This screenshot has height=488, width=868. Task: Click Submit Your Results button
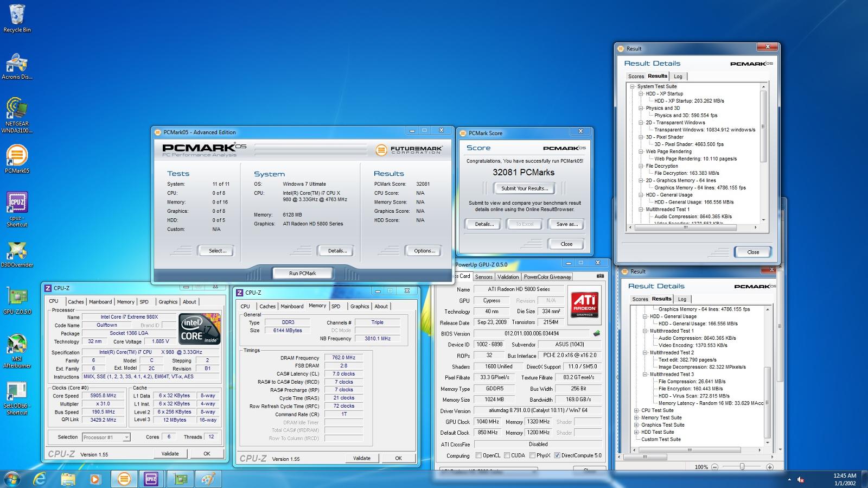(x=525, y=188)
